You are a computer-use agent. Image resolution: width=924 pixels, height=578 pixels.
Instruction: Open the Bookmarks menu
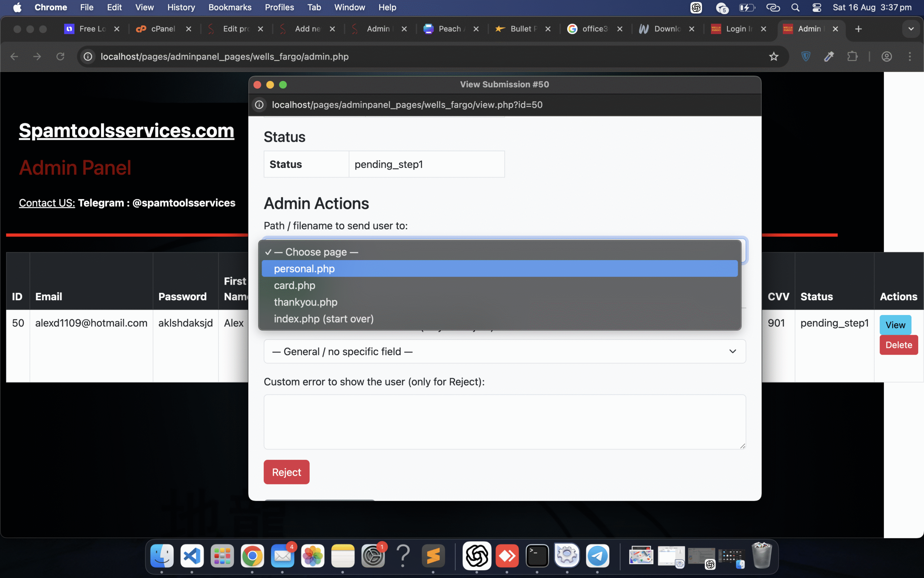pos(230,8)
